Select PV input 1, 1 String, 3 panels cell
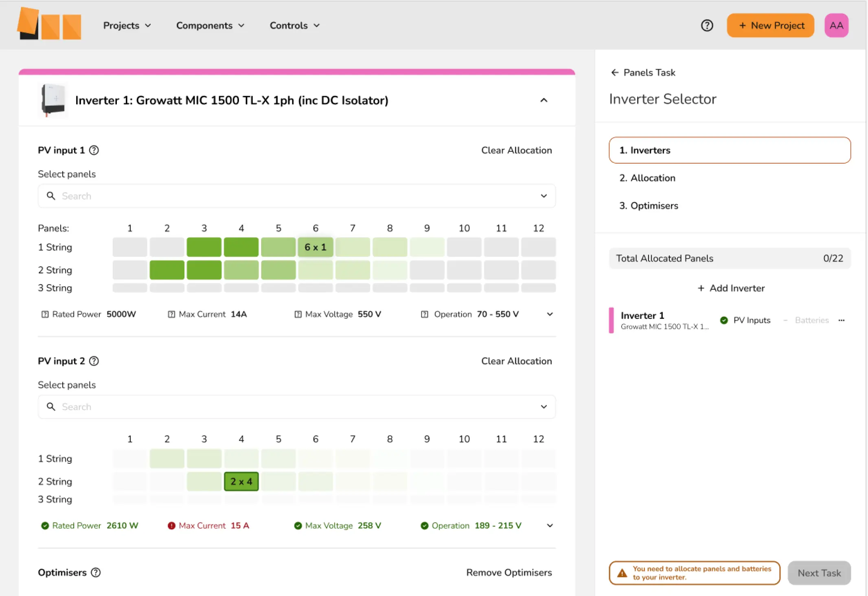This screenshot has height=596, width=868. pyautogui.click(x=204, y=247)
